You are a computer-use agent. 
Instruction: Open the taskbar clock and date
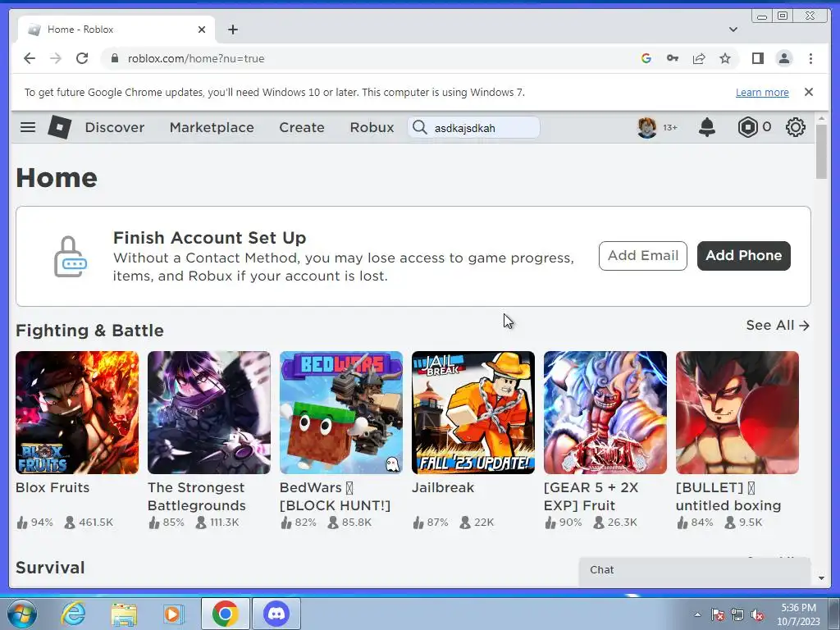798,614
